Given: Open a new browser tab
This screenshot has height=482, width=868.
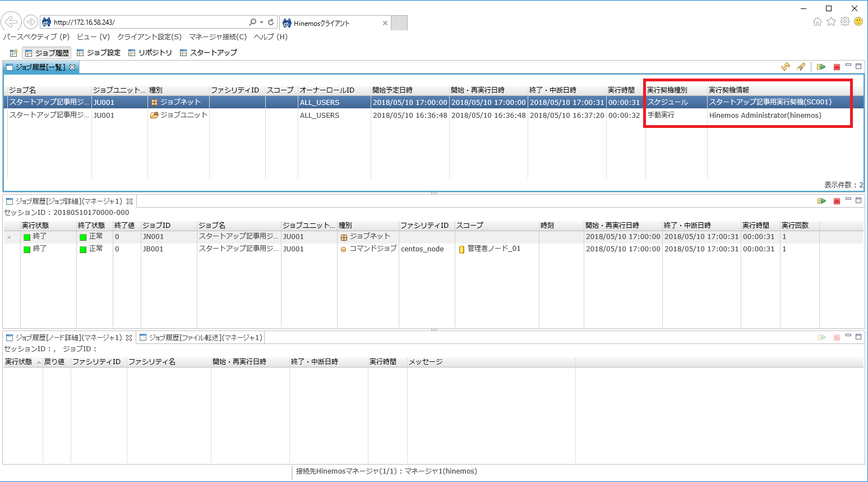Looking at the screenshot, I should (x=399, y=23).
